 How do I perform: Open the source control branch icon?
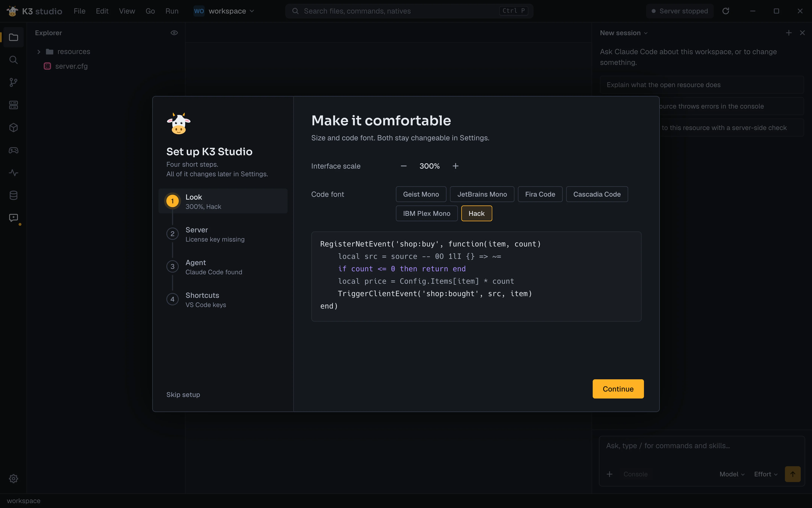(x=13, y=82)
